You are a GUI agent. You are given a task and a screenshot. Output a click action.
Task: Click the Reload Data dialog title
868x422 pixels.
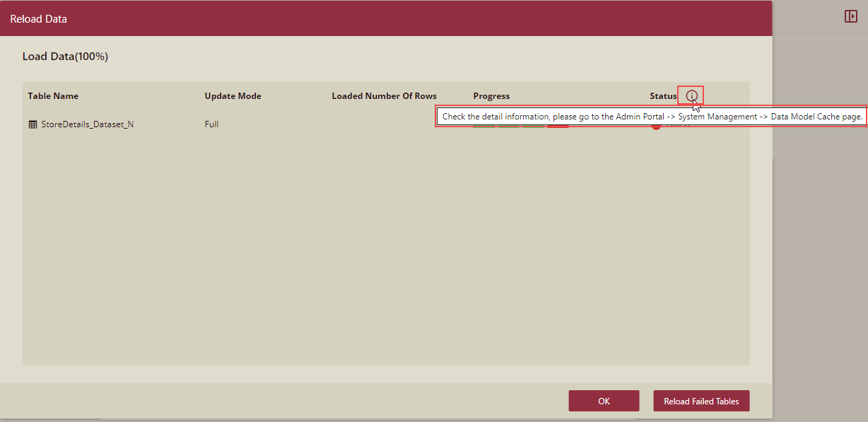(x=38, y=19)
